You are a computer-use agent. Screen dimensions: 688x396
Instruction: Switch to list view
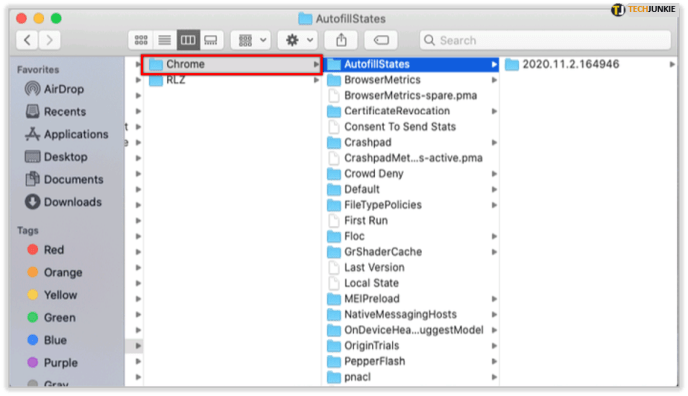(165, 40)
